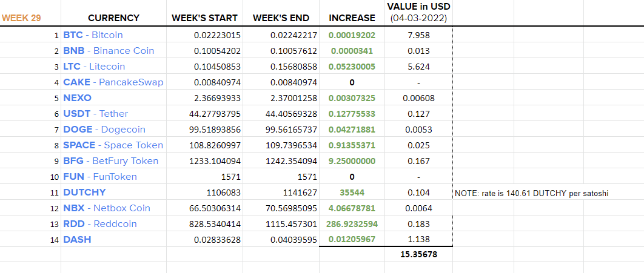The image size is (644, 273).
Task: Select the increase cell 0.05230005
Action: coord(352,67)
